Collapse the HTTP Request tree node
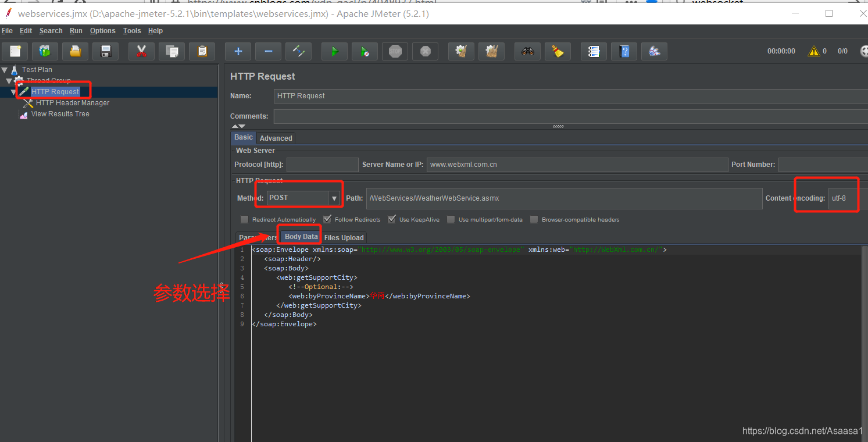The height and width of the screenshot is (442, 868). (13, 92)
